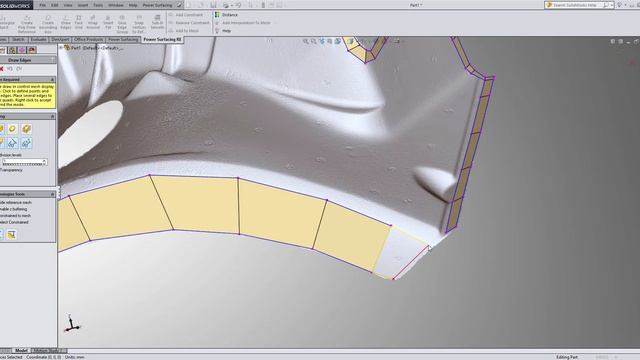Switch to the Evaluate tab
This screenshot has width=640, height=360.
pos(39,40)
